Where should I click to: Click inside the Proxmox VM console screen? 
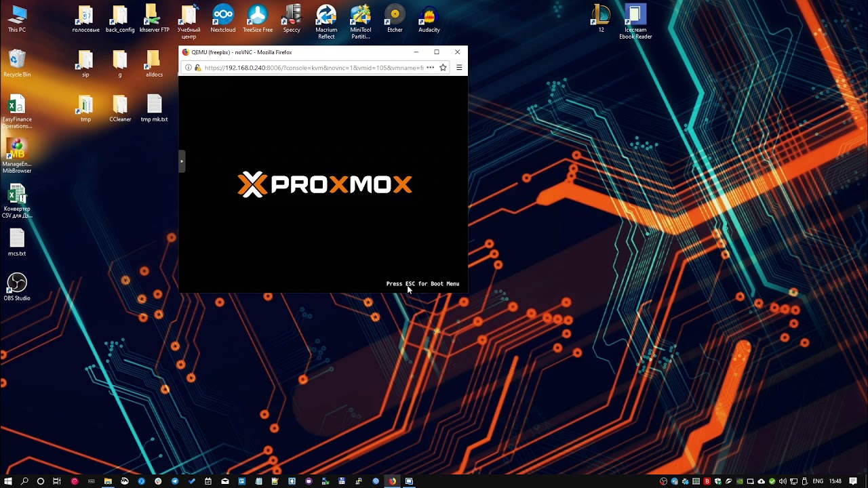323,184
